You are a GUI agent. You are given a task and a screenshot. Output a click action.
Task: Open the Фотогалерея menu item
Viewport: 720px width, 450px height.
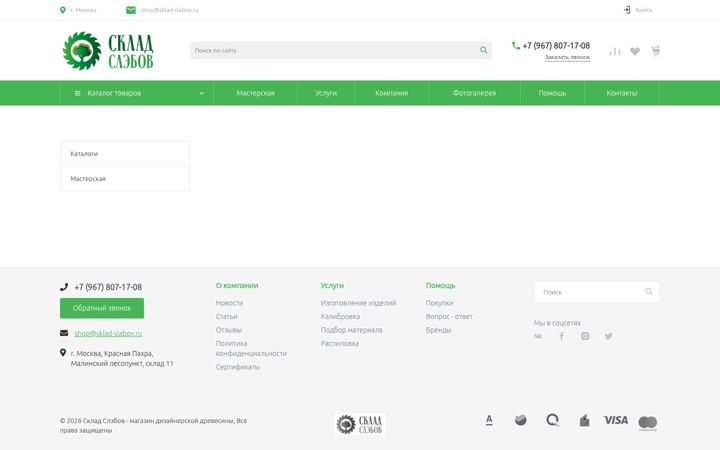(x=474, y=93)
